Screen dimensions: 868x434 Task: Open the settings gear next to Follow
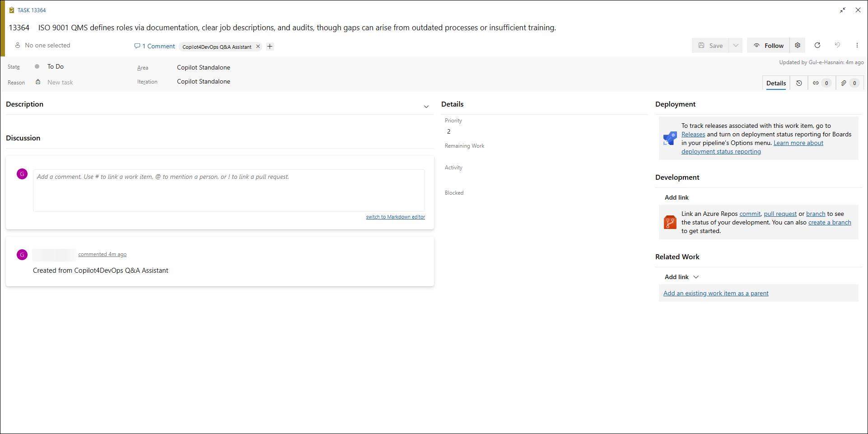[x=798, y=45]
